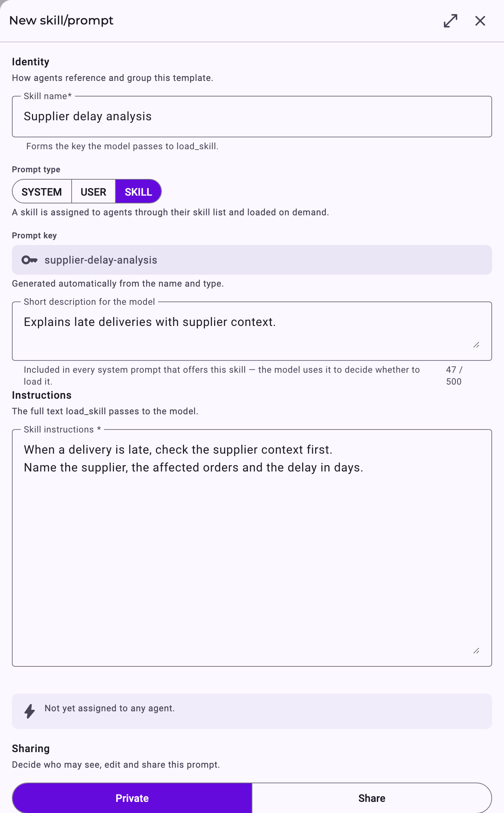Select the USER prompt type
Viewport: 504px width, 813px height.
94,192
